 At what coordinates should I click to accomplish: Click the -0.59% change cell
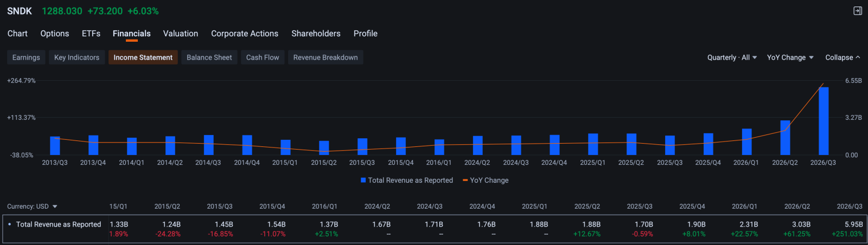pyautogui.click(x=642, y=234)
